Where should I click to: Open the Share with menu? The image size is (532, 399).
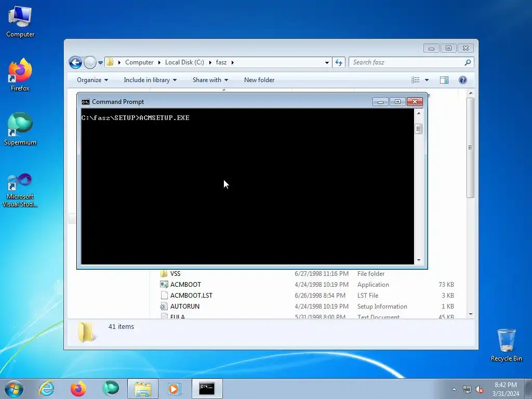(210, 80)
